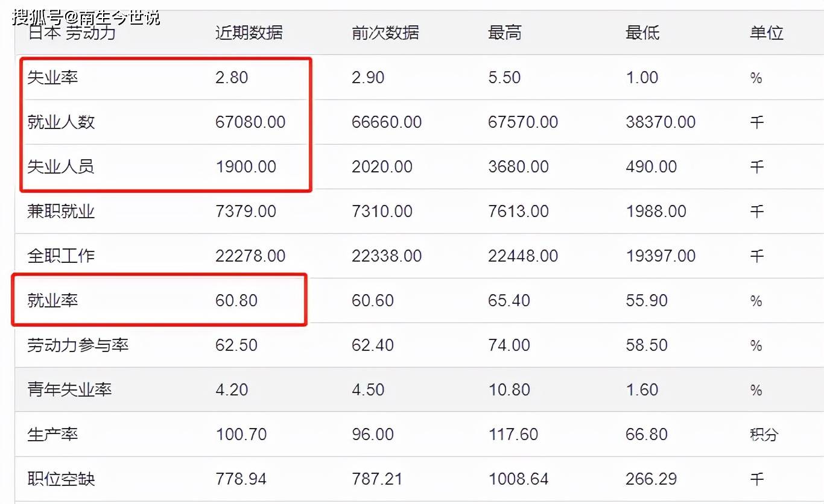Select the 就业率 lowest value 55.90
This screenshot has height=504, width=824.
647,301
